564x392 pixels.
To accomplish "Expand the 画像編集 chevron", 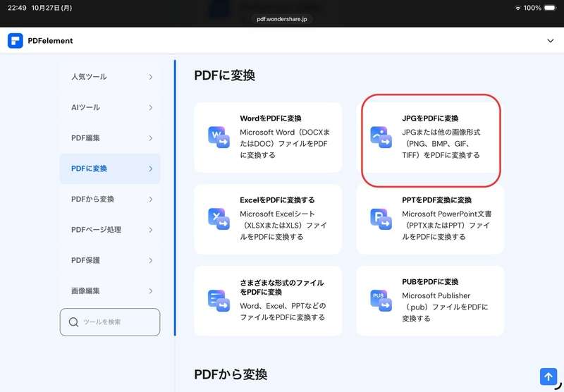I will point(151,291).
